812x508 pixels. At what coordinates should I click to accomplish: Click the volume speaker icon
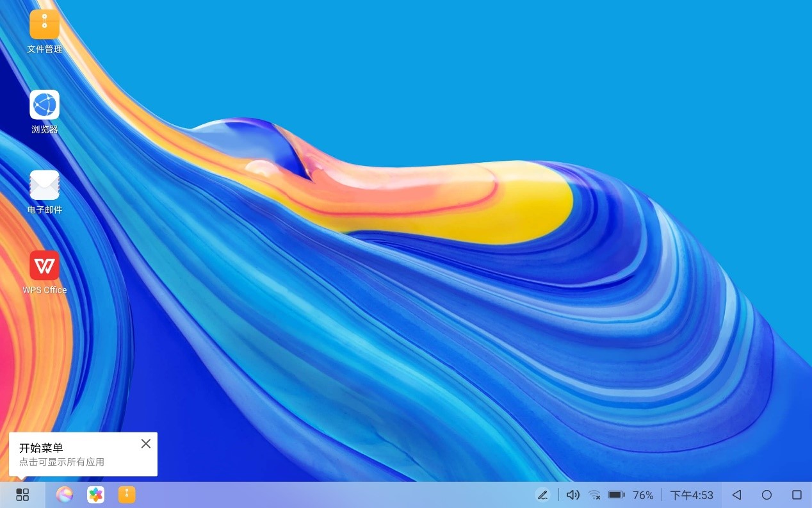pyautogui.click(x=572, y=495)
